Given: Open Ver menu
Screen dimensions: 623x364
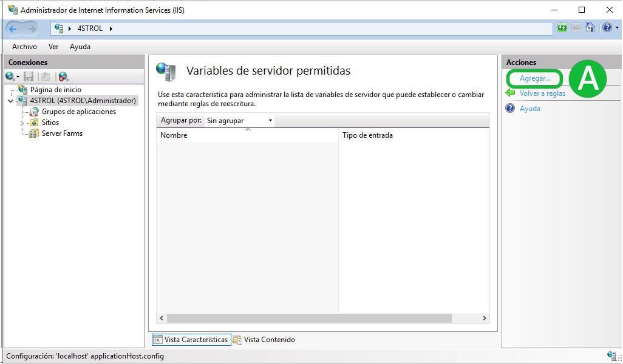Looking at the screenshot, I should point(53,47).
